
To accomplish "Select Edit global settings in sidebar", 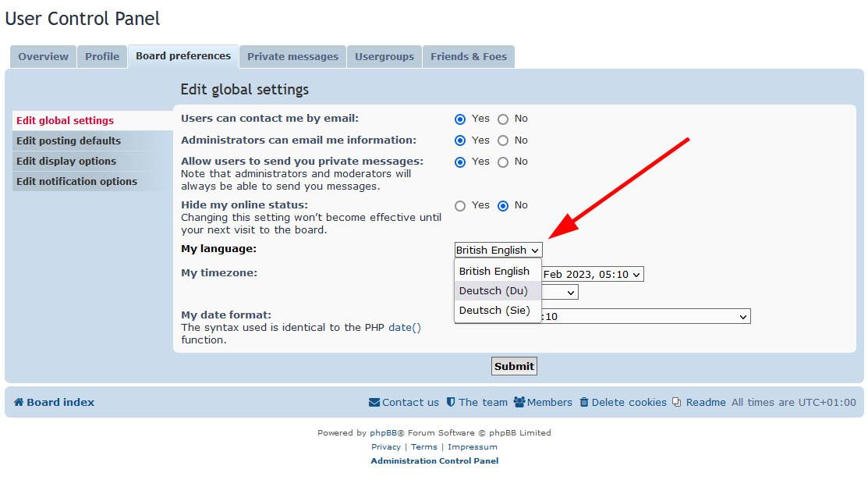I will pos(93,121).
